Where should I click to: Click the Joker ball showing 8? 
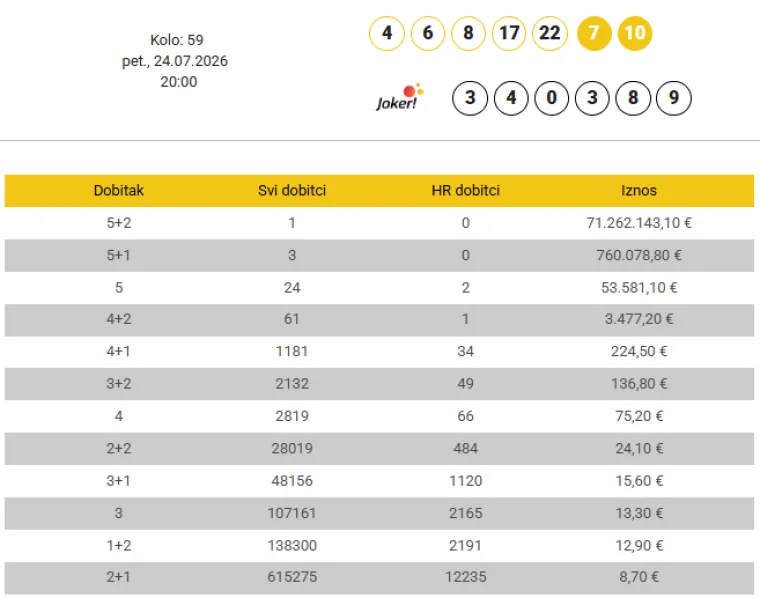pos(633,98)
